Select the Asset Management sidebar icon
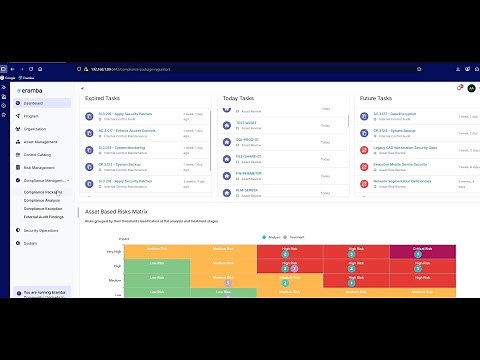The image size is (480, 360). 18,142
